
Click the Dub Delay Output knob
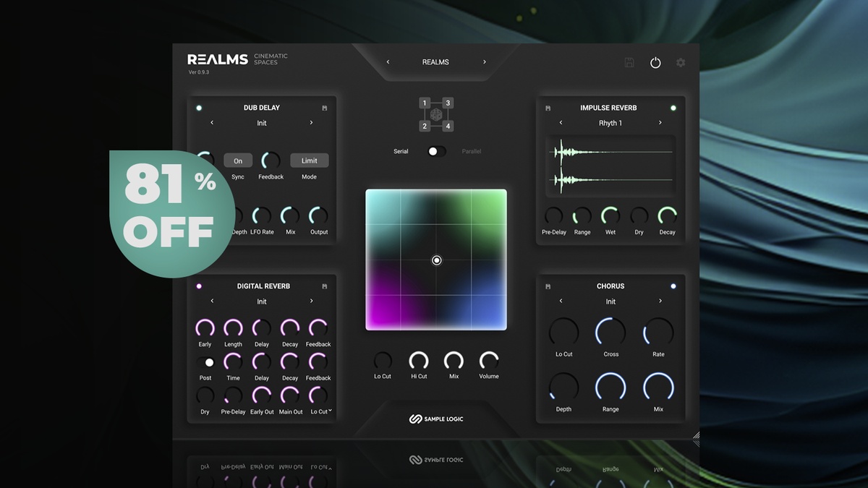pyautogui.click(x=319, y=215)
